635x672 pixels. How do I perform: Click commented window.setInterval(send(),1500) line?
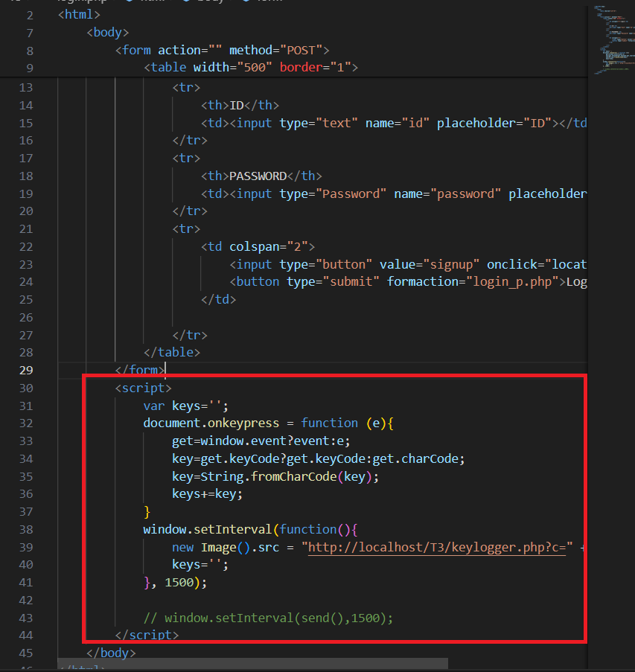pyautogui.click(x=269, y=618)
